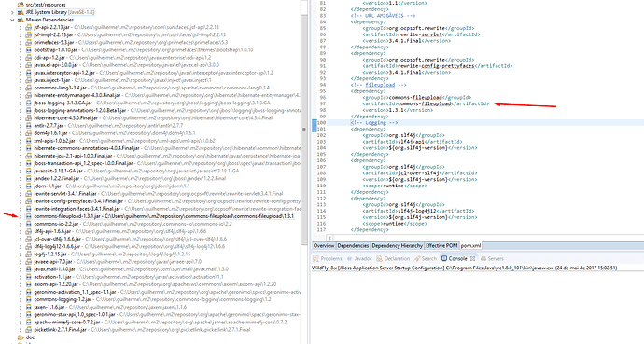Viewport: 644px width, 344px height.
Task: Activate the Console view tab
Action: [x=455, y=259]
